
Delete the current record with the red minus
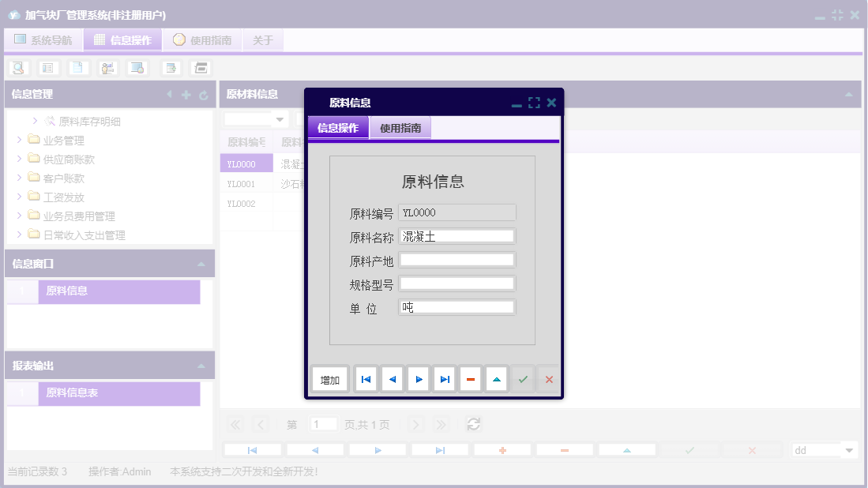[470, 379]
